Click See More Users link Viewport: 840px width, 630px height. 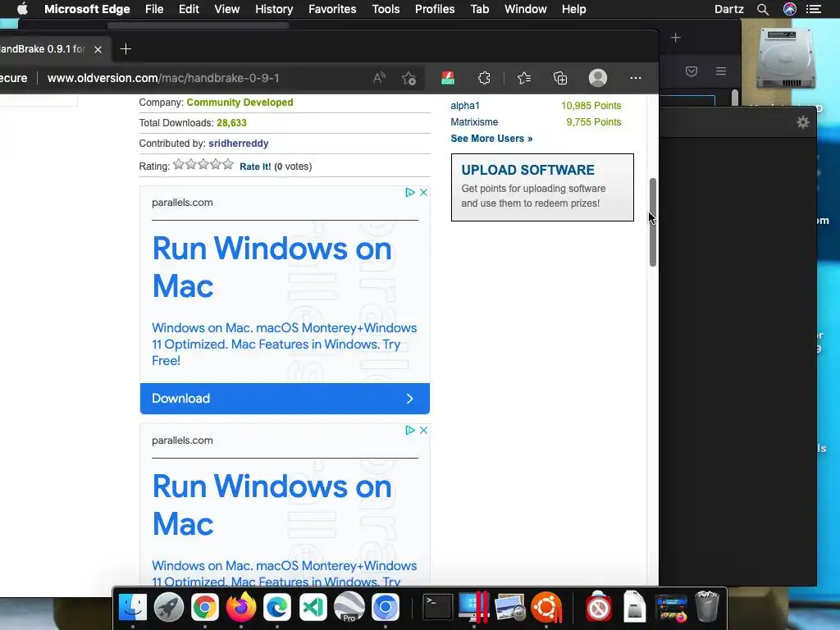[491, 139]
